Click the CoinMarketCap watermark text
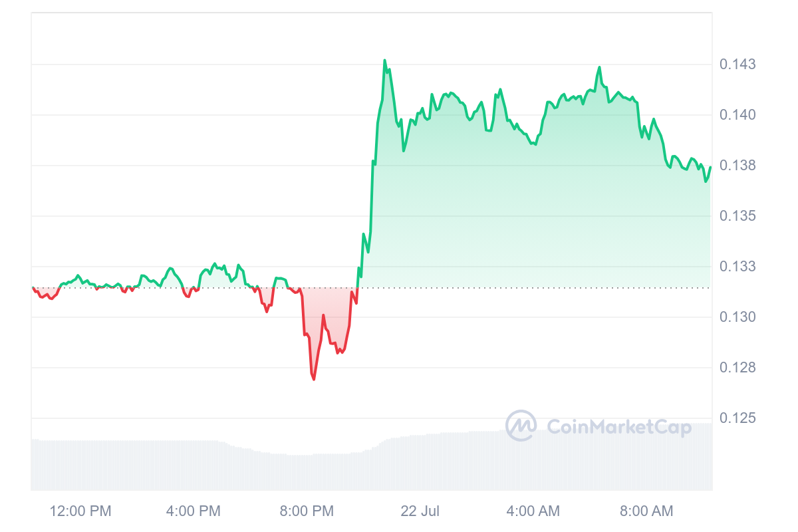 pos(618,427)
